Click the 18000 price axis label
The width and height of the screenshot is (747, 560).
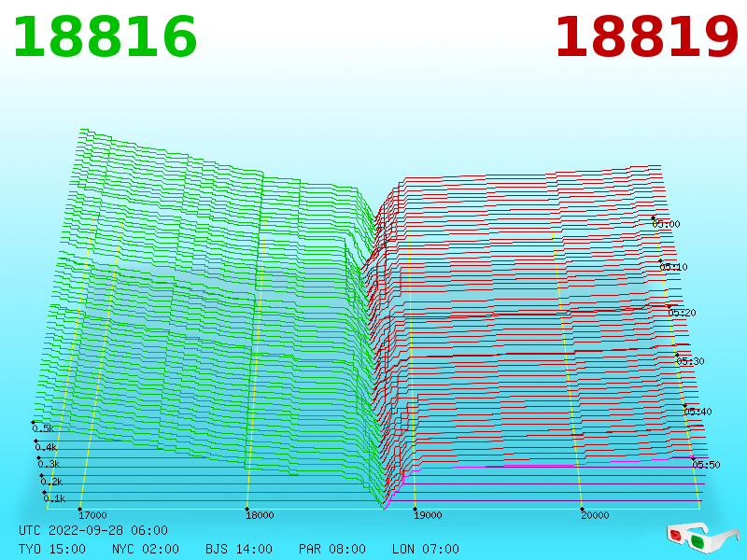(260, 515)
